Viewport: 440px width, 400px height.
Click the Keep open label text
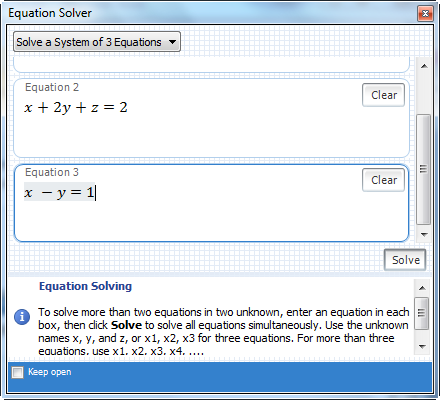[49, 372]
